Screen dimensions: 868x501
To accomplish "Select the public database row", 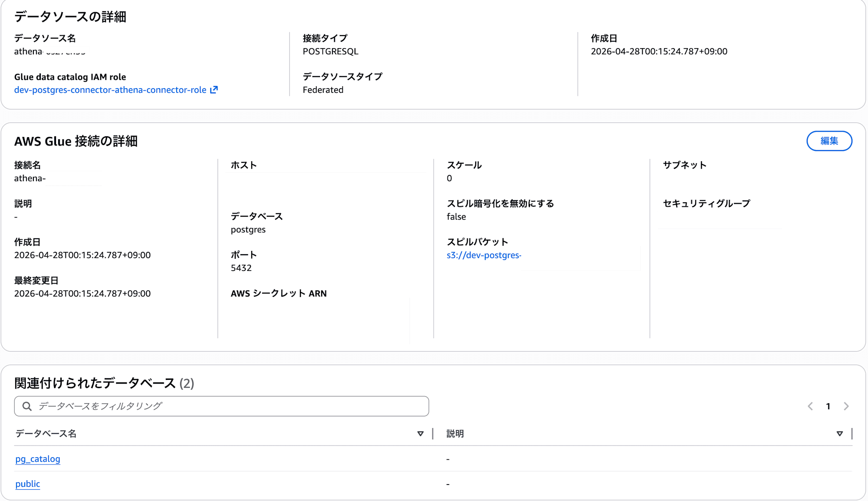I will pos(27,484).
